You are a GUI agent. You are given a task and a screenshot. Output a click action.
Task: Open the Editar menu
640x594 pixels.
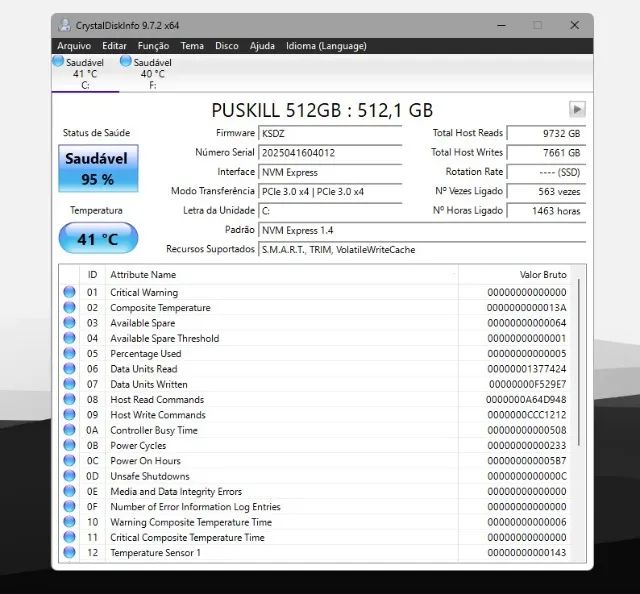[114, 46]
